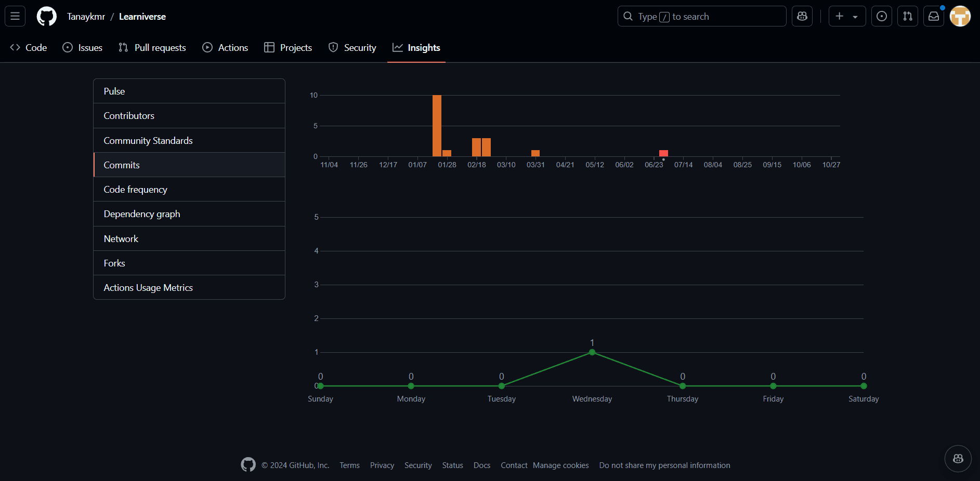Click the Wednesday data point on line chart
The width and height of the screenshot is (980, 481).
click(x=592, y=352)
